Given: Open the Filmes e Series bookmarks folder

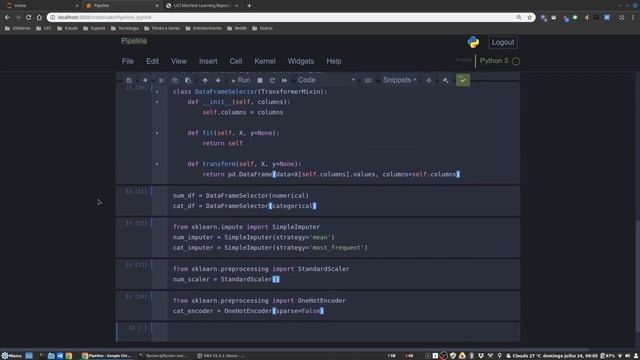Looking at the screenshot, I should 162,29.
